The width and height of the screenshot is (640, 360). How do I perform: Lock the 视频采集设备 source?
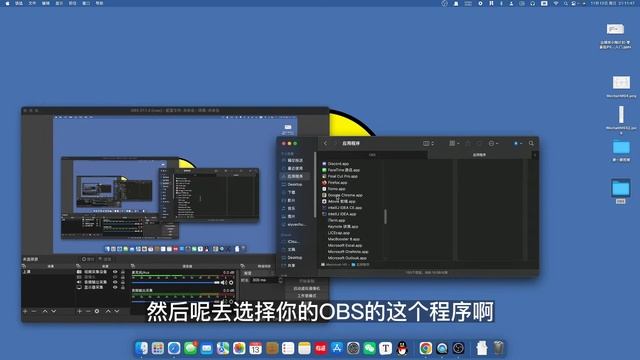coord(123,271)
